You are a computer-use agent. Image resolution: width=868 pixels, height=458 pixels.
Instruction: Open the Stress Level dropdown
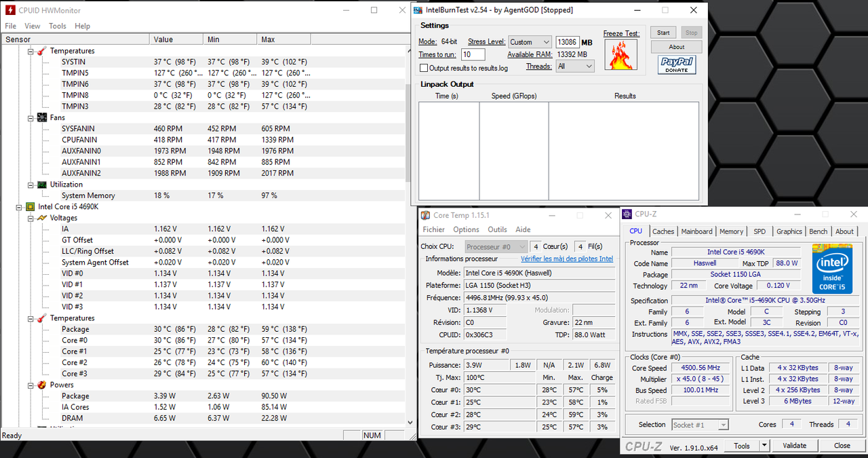click(x=530, y=42)
